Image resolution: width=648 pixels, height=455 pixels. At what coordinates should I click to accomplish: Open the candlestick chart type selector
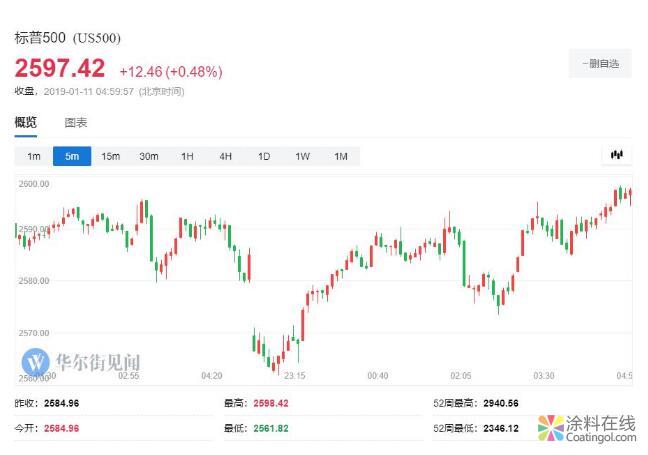(x=617, y=156)
